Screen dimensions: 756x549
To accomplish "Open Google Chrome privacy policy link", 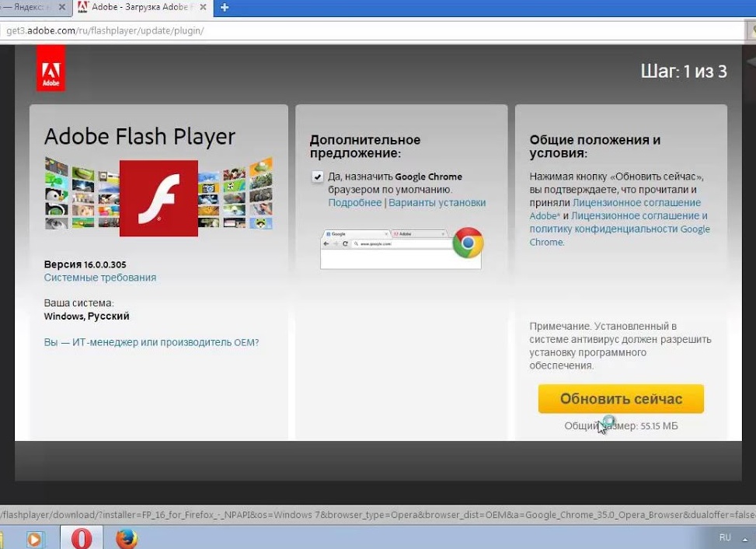I will point(619,229).
